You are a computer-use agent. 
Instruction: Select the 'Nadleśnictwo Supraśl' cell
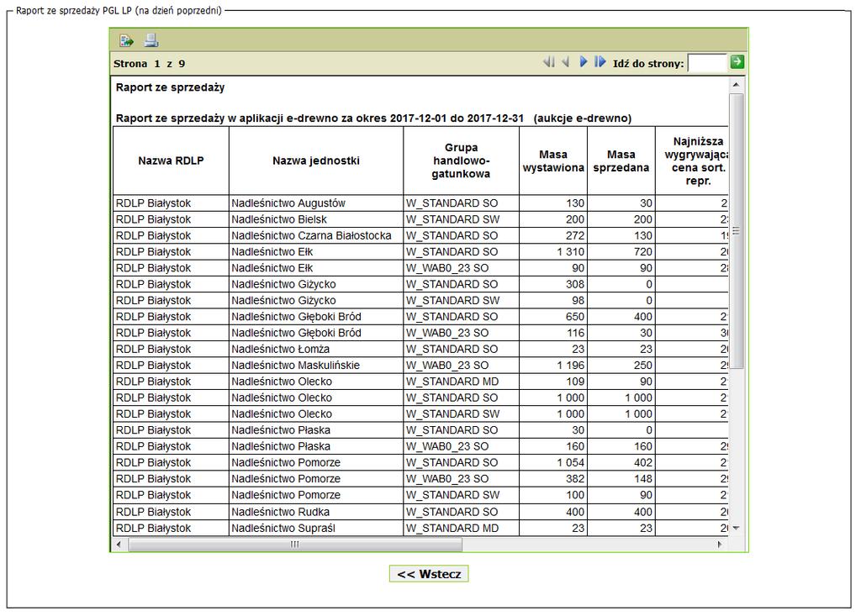tap(316, 528)
